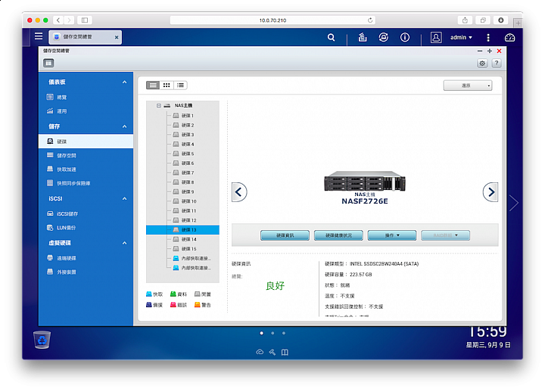Open 快取加速 in the sidebar

pyautogui.click(x=86, y=170)
